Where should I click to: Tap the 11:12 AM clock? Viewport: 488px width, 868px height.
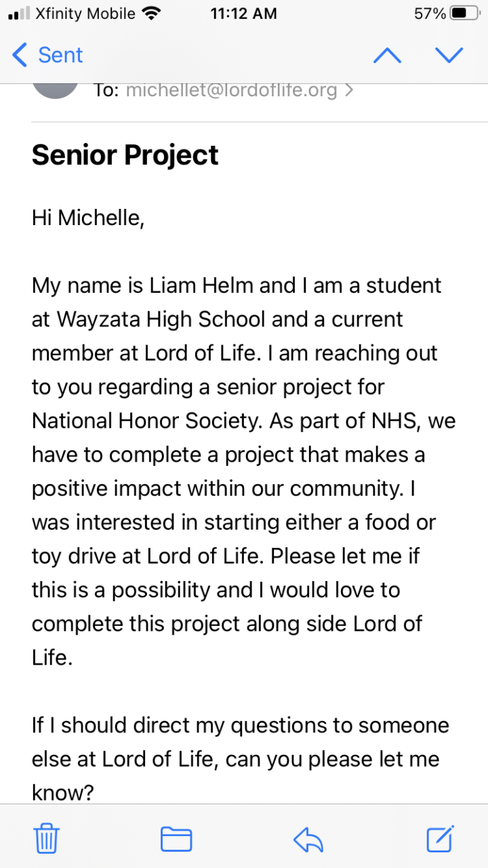click(x=243, y=14)
